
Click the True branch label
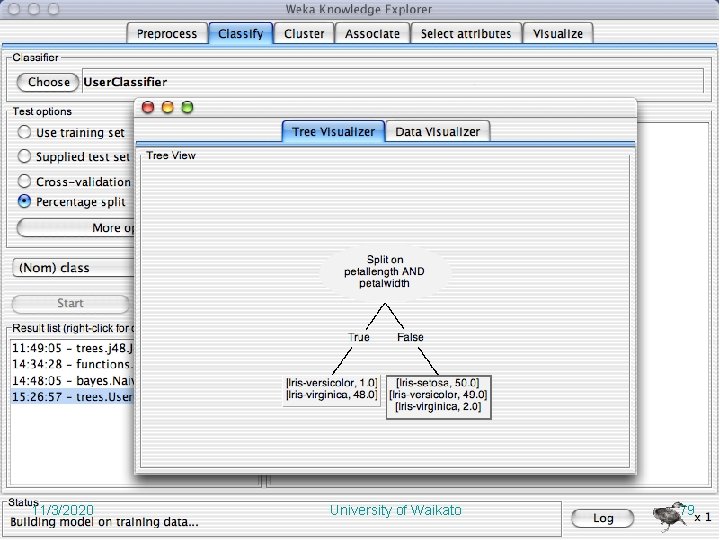coord(359,338)
